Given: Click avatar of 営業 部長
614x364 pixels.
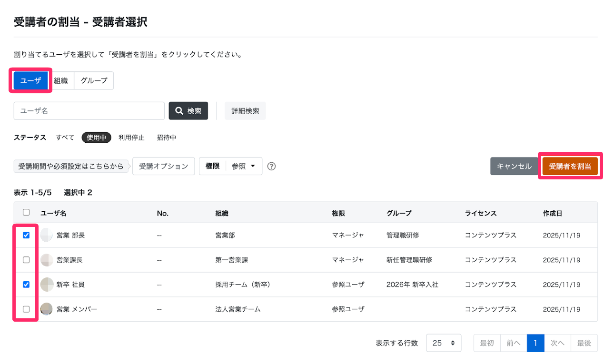Looking at the screenshot, I should 47,235.
